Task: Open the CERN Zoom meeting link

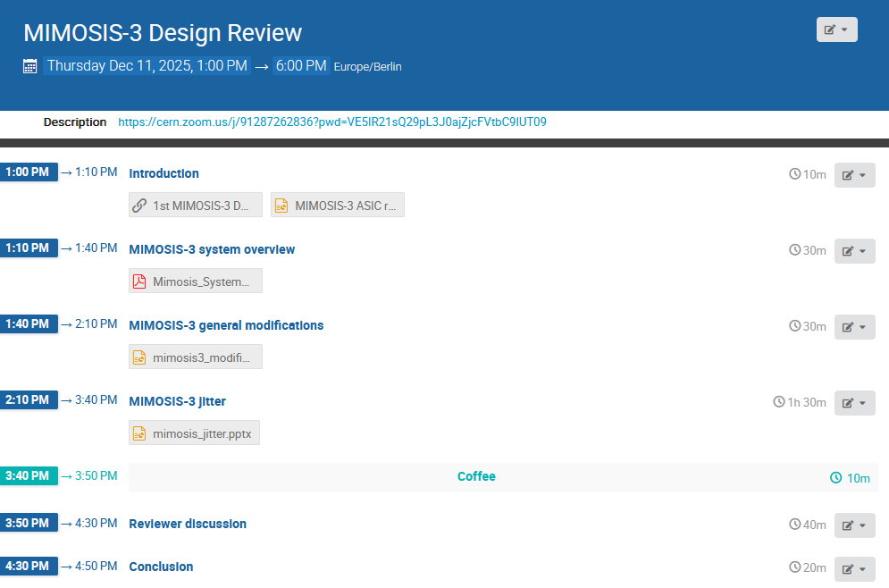Action: [331, 122]
